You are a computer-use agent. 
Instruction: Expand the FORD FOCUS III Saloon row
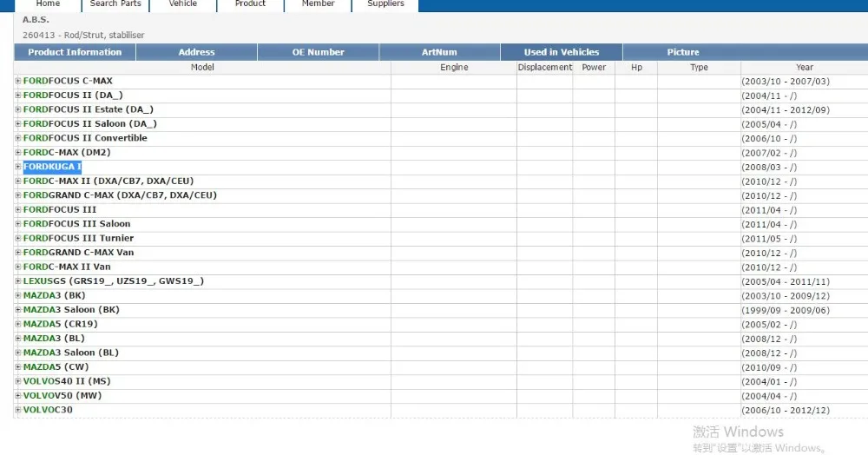point(18,224)
